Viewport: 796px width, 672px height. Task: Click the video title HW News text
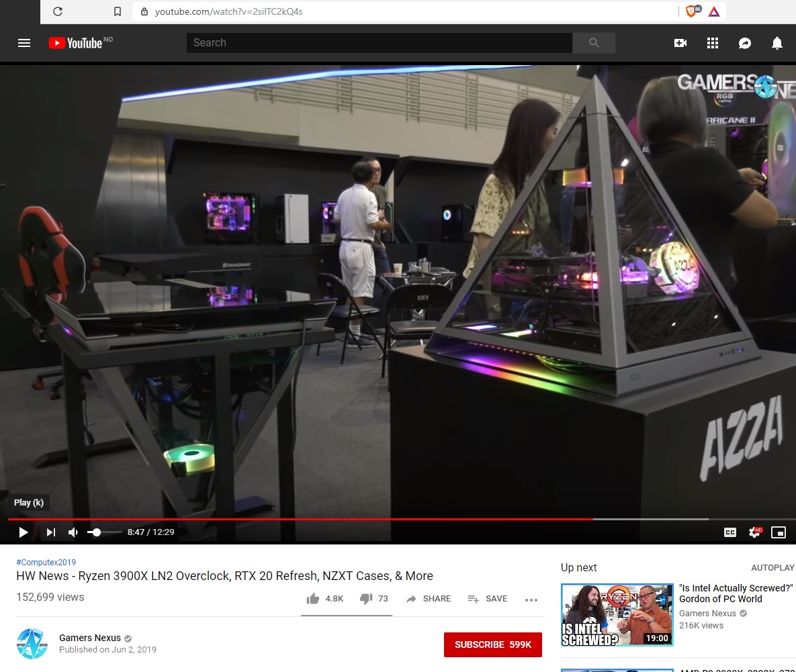point(224,575)
